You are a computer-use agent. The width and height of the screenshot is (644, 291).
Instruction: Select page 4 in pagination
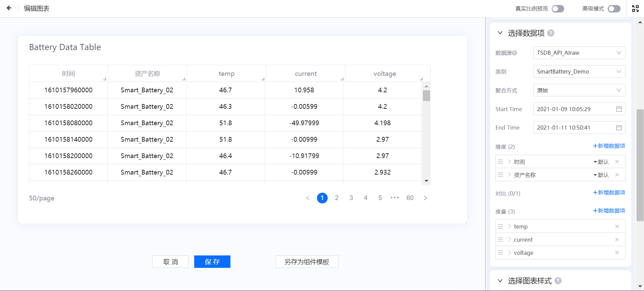click(366, 198)
